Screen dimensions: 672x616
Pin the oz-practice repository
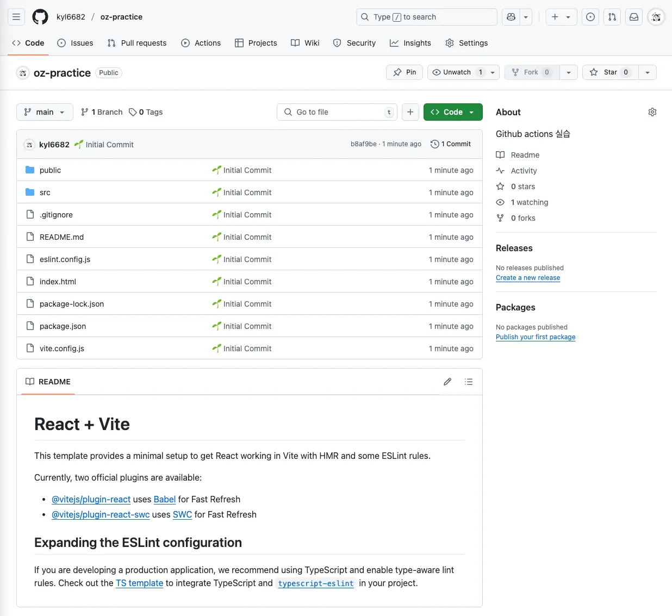pos(405,72)
